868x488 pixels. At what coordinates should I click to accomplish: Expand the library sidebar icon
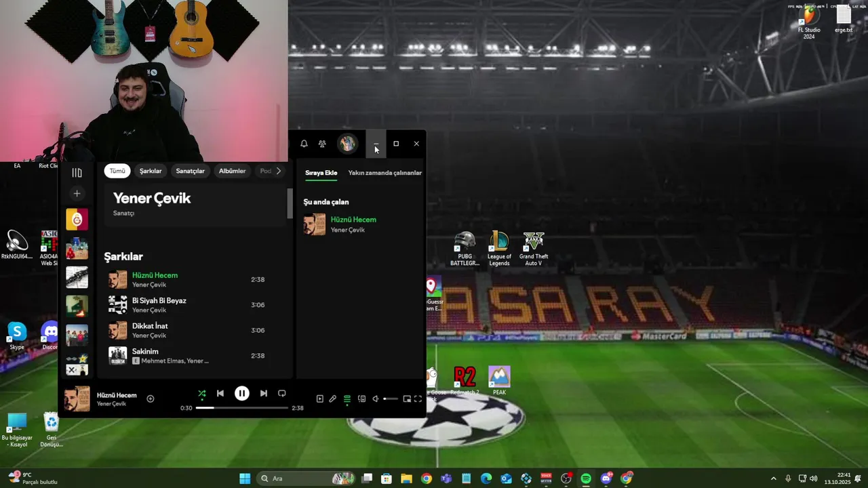[x=77, y=173]
